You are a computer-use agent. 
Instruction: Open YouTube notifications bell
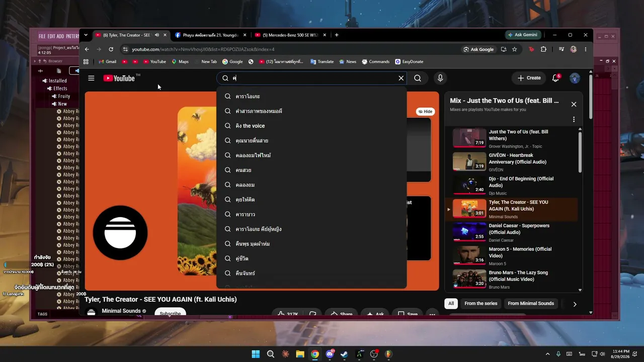pos(556,78)
